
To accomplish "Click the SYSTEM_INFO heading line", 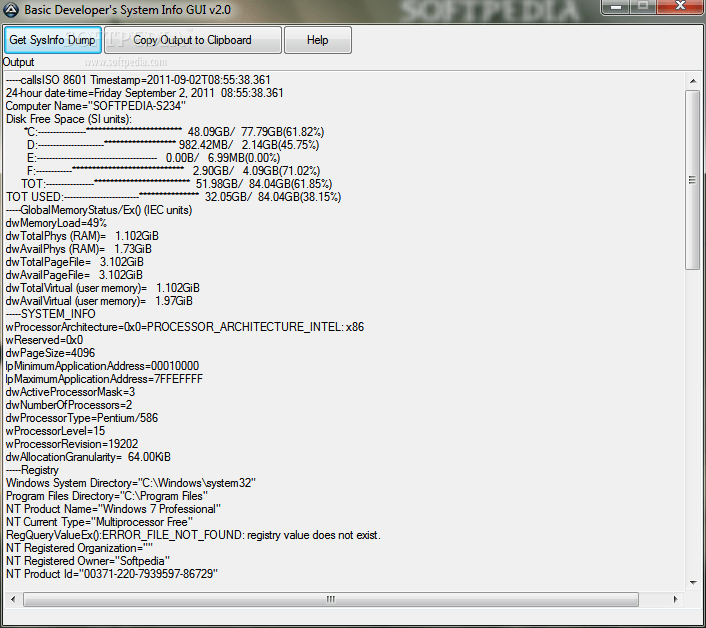I will point(50,314).
